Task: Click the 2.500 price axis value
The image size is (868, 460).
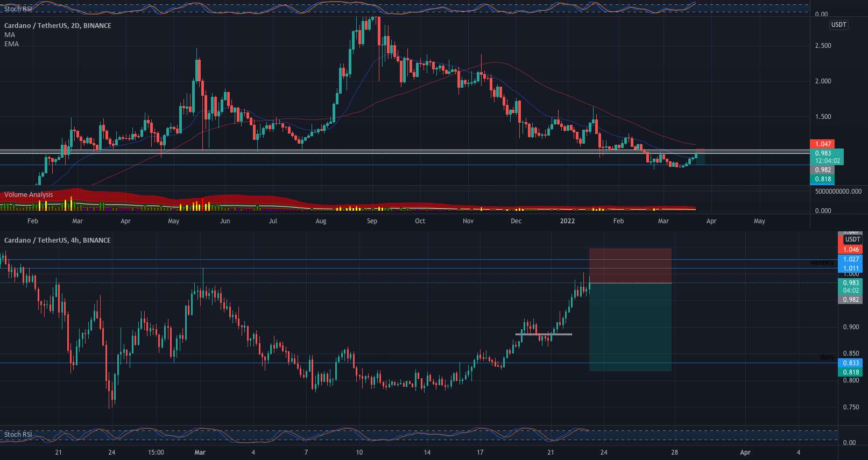Action: pyautogui.click(x=823, y=46)
